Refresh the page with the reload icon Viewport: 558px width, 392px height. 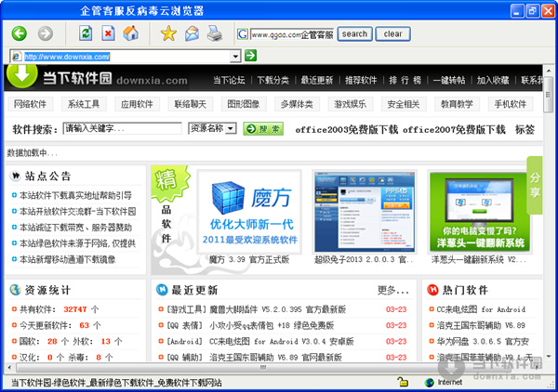pyautogui.click(x=86, y=33)
